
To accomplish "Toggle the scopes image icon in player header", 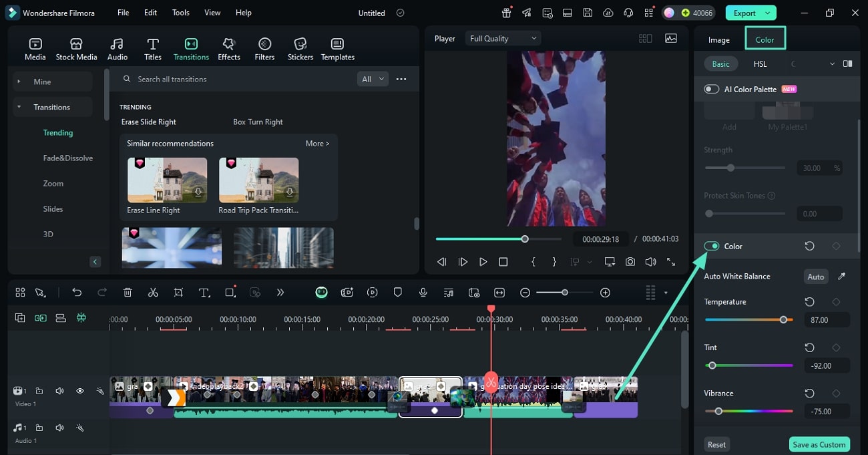I will click(x=671, y=39).
